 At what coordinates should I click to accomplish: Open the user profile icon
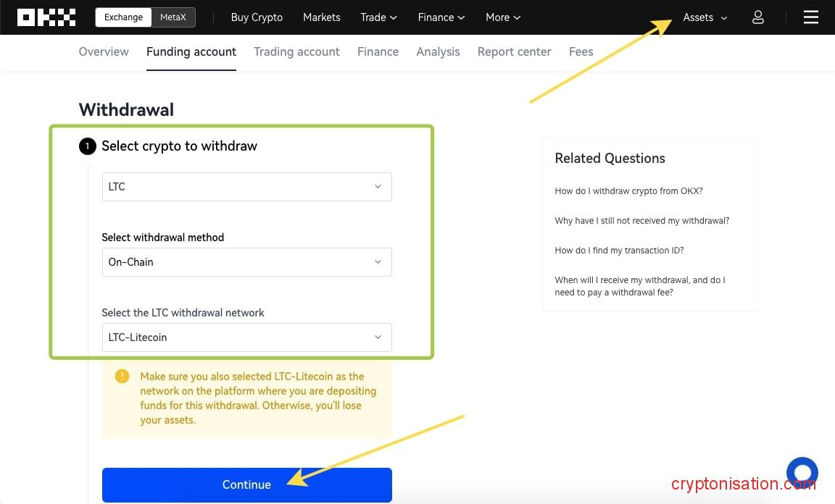[757, 17]
